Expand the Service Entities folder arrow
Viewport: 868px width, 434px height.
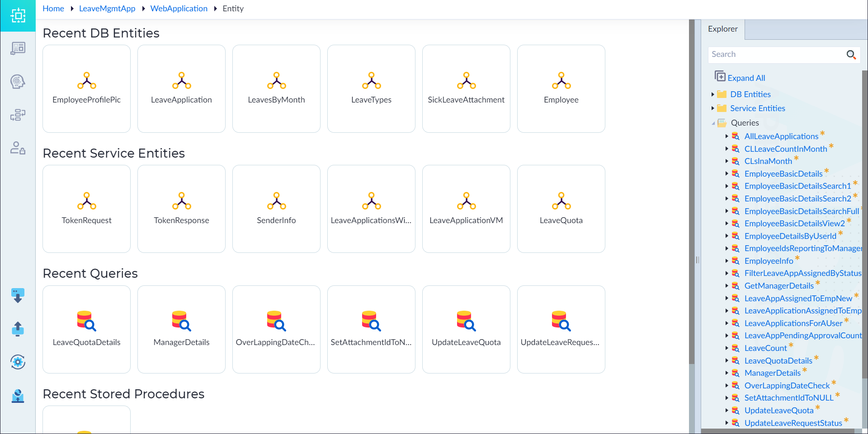(713, 108)
